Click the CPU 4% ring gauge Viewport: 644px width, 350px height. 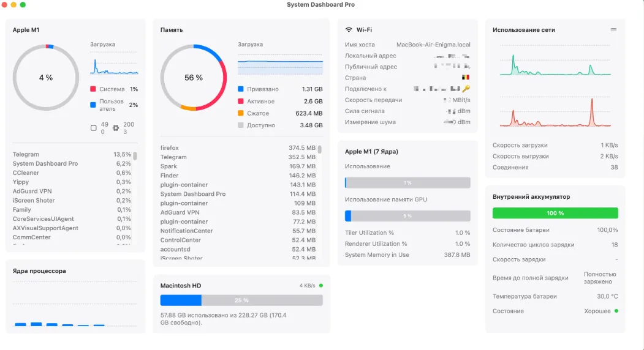click(x=46, y=78)
